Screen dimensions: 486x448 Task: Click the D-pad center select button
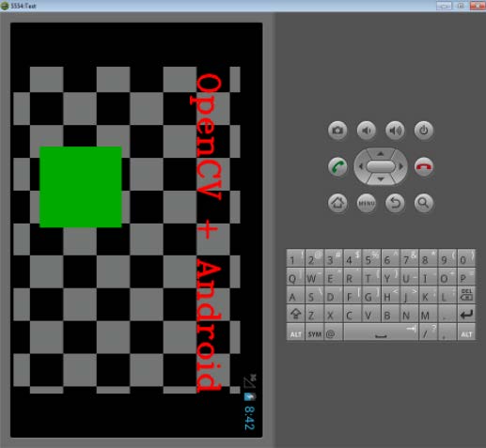(x=381, y=166)
